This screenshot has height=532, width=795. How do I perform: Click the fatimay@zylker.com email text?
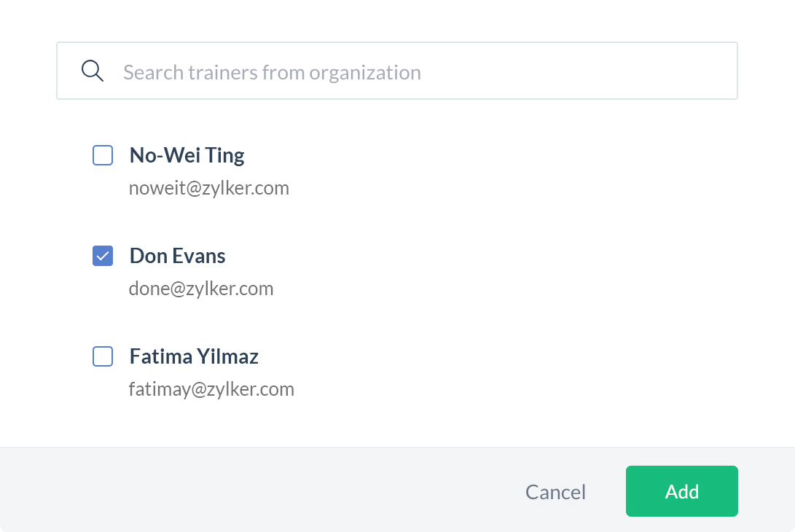211,389
